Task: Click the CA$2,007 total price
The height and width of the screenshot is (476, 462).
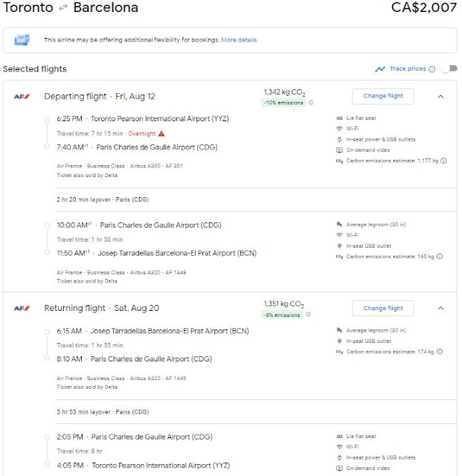Action: coord(424,7)
